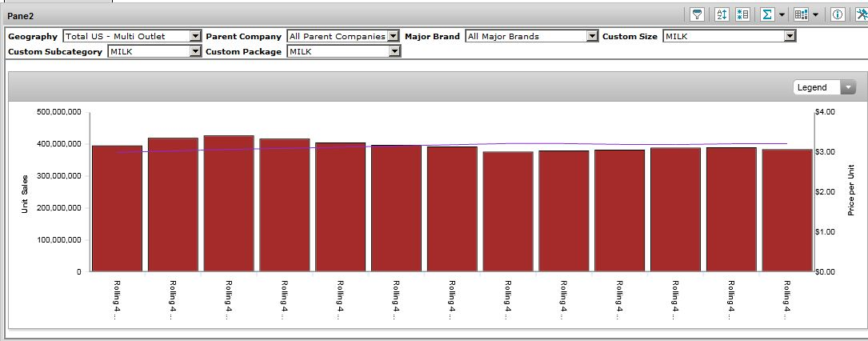Click the Sigma totals icon
The height and width of the screenshot is (341, 868).
(768, 14)
